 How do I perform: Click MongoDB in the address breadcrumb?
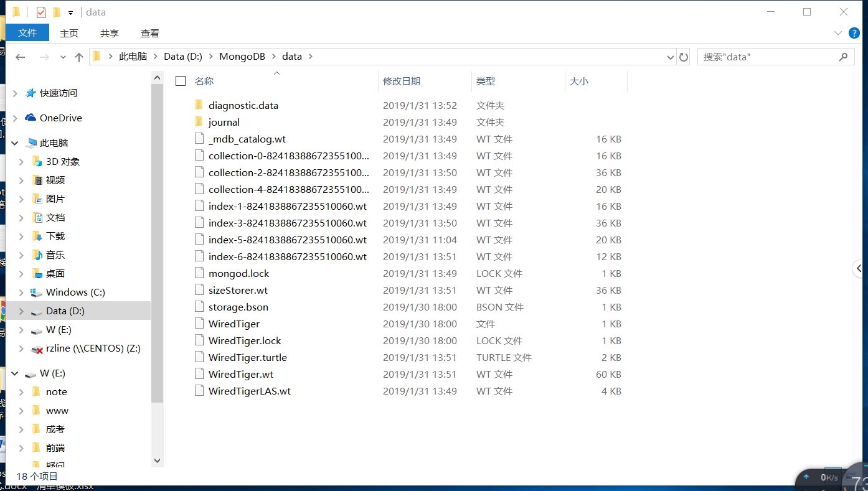(242, 57)
